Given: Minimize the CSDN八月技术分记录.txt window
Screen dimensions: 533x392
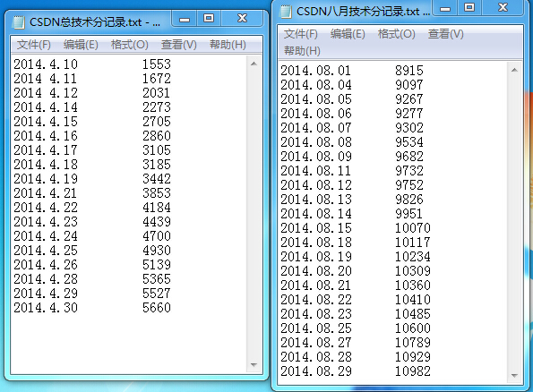Looking at the screenshot, I should click(x=445, y=8).
